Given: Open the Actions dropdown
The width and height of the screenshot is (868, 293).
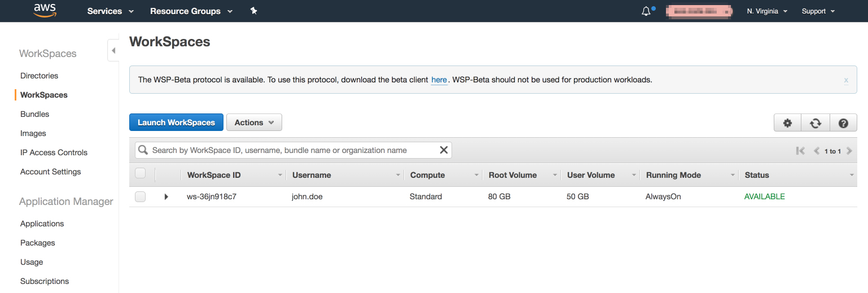Looking at the screenshot, I should click(x=254, y=123).
